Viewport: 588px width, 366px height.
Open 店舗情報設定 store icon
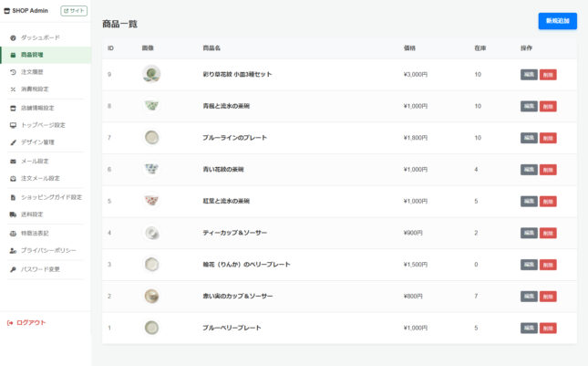click(13, 108)
